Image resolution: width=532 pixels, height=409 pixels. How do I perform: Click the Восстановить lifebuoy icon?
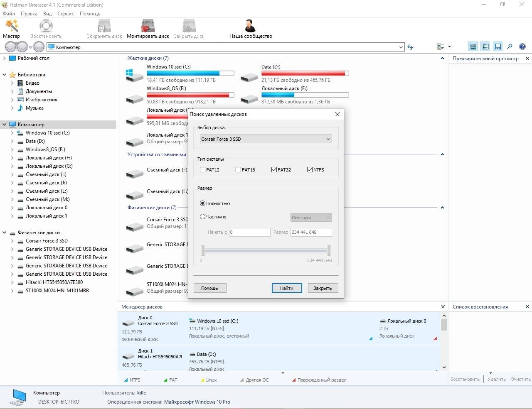coord(46,26)
